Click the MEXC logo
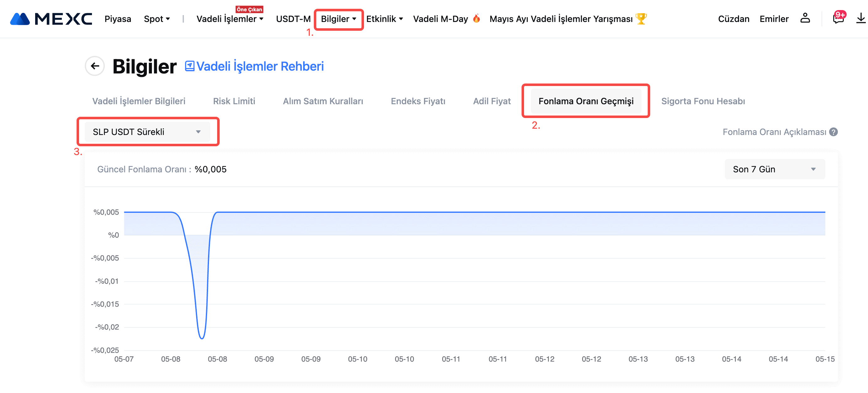This screenshot has height=393, width=868. coord(51,19)
